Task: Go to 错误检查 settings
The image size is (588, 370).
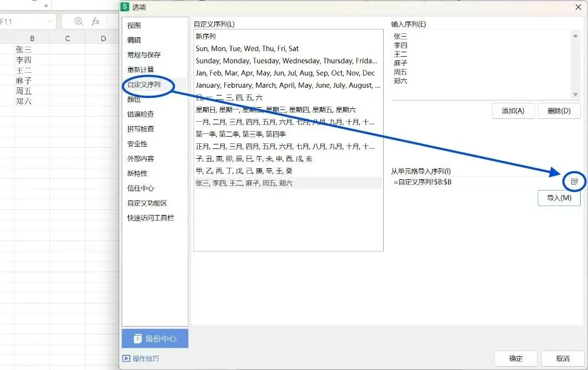Action: (x=140, y=114)
